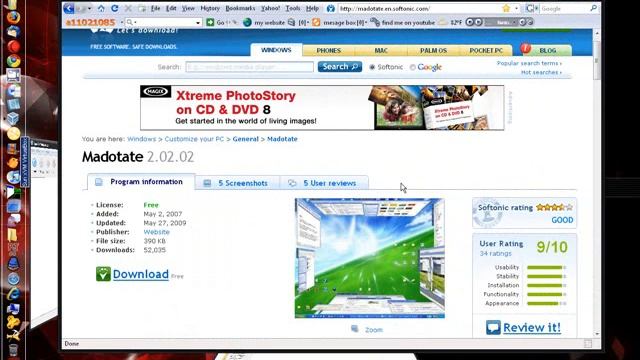Image resolution: width=640 pixels, height=360 pixels.
Task: Open the Help menu
Action: pos(312,8)
